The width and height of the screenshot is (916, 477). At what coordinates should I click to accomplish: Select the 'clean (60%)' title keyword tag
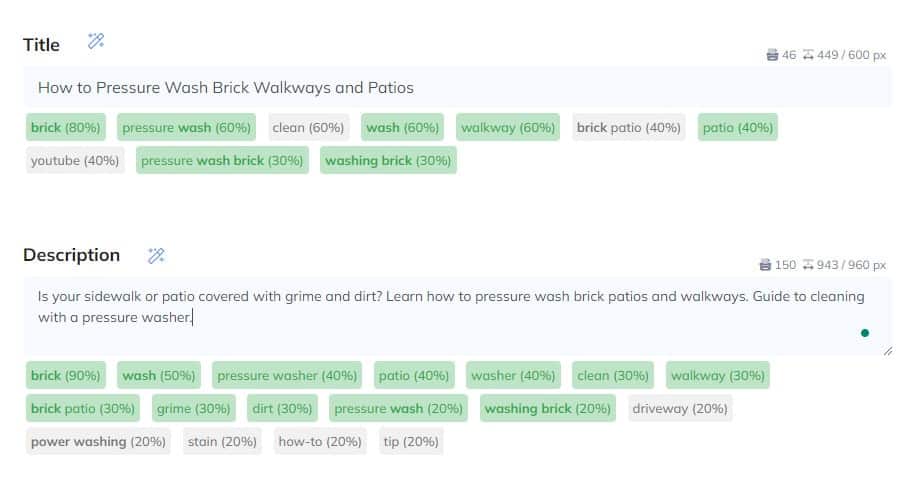click(x=308, y=127)
